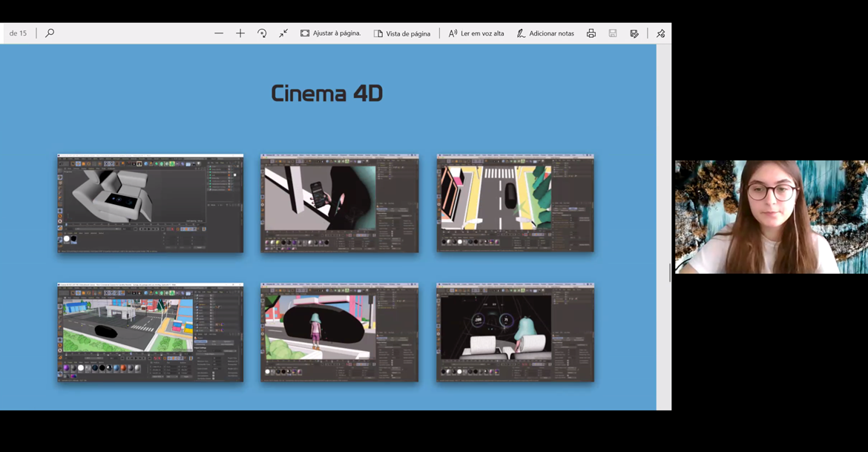Activate 'Adicionar notas' annotation tool

coord(545,33)
